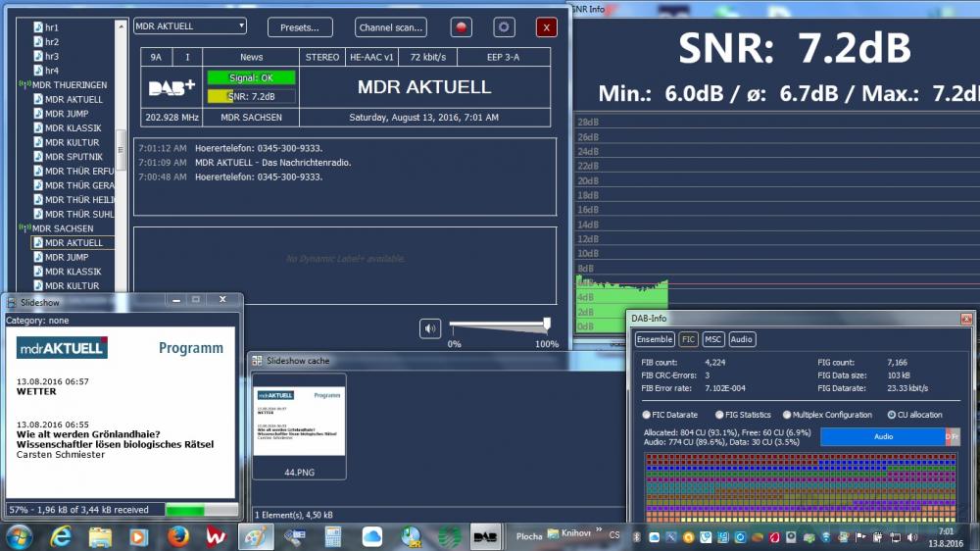The height and width of the screenshot is (551, 980).
Task: Click the green Signal: OK indicator
Action: coord(251,77)
